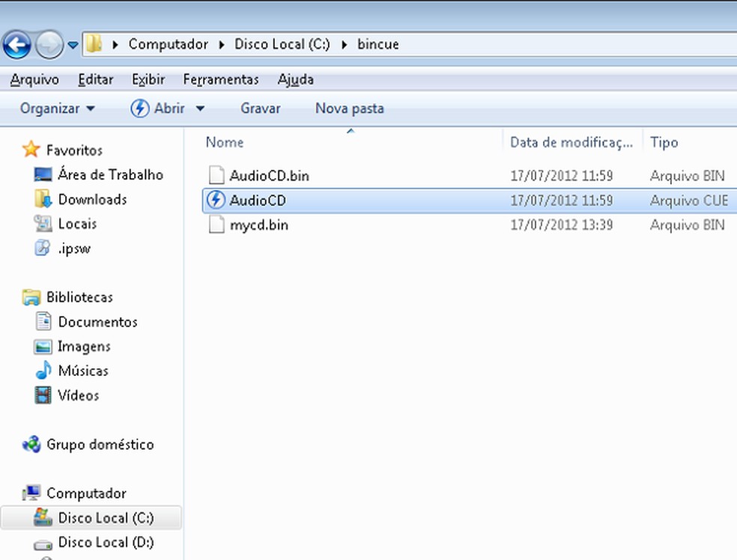
Task: Click the 17/07/2012 13:39 date cell
Action: (x=562, y=225)
